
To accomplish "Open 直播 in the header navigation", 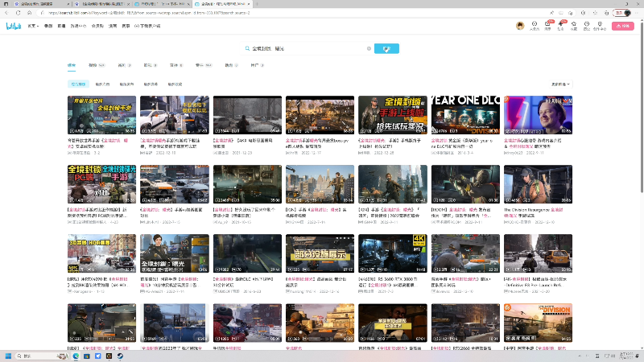I will [x=61, y=26].
